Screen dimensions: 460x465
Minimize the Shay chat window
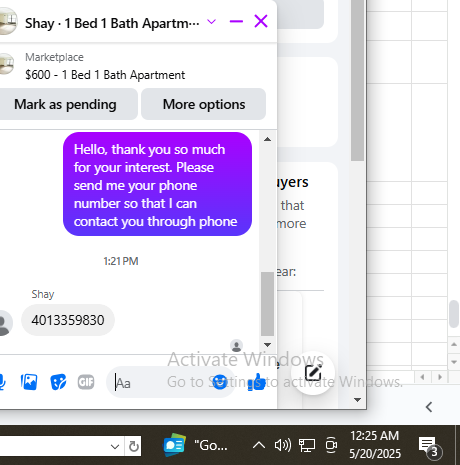pyautogui.click(x=236, y=22)
